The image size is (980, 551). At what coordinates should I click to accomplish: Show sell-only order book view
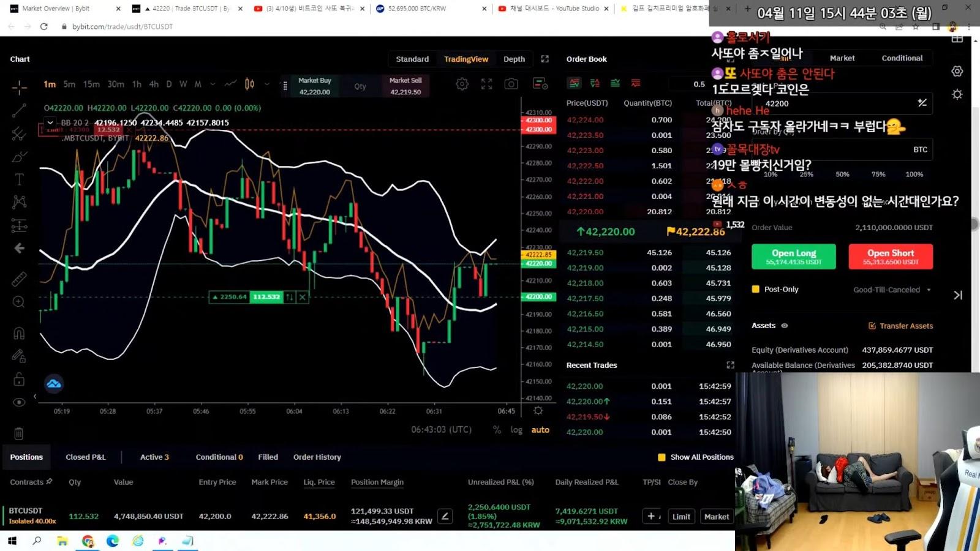[x=636, y=83]
